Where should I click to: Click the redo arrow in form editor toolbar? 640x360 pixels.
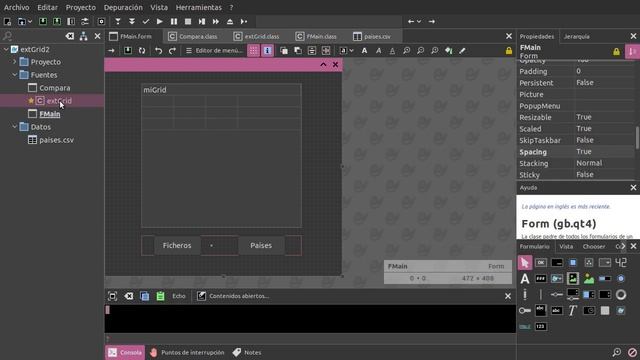click(172, 51)
